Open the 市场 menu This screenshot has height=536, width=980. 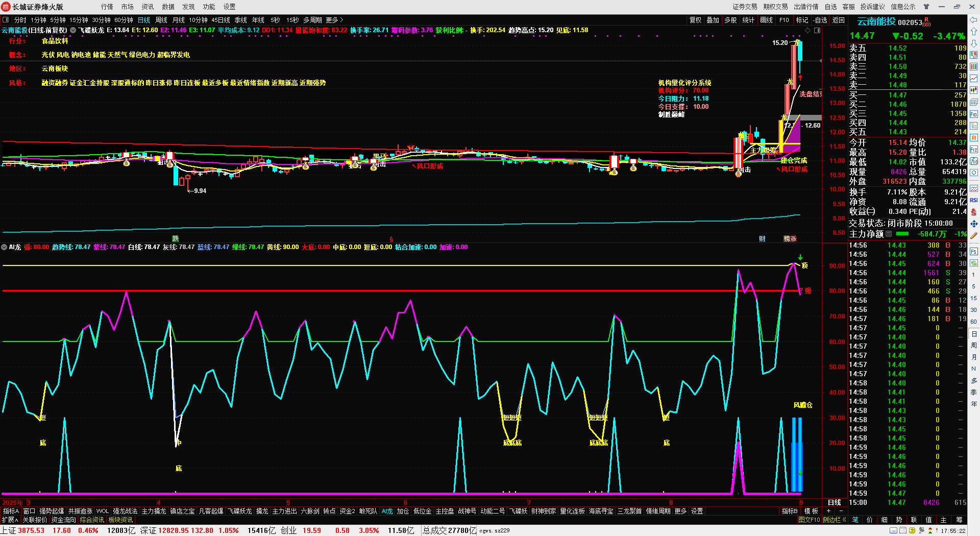(128, 7)
